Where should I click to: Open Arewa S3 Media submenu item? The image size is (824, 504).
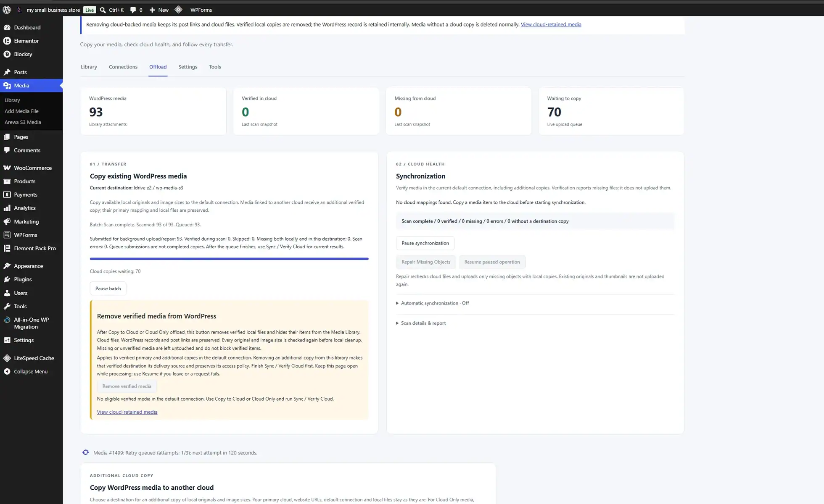[23, 122]
